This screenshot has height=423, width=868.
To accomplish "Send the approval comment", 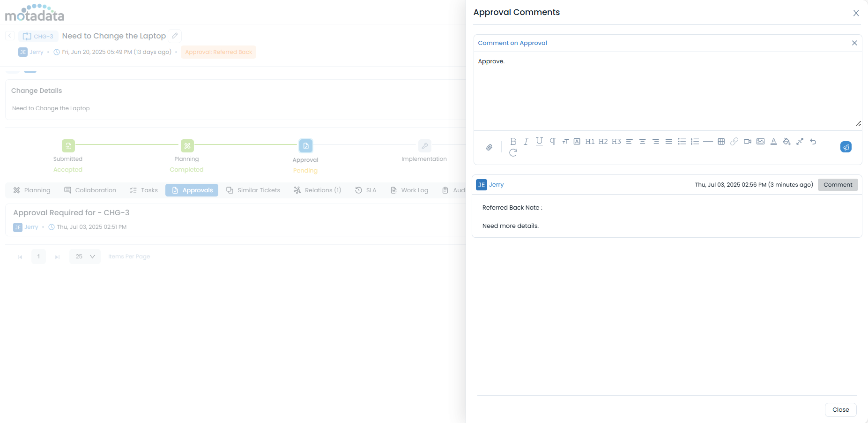I will [846, 147].
